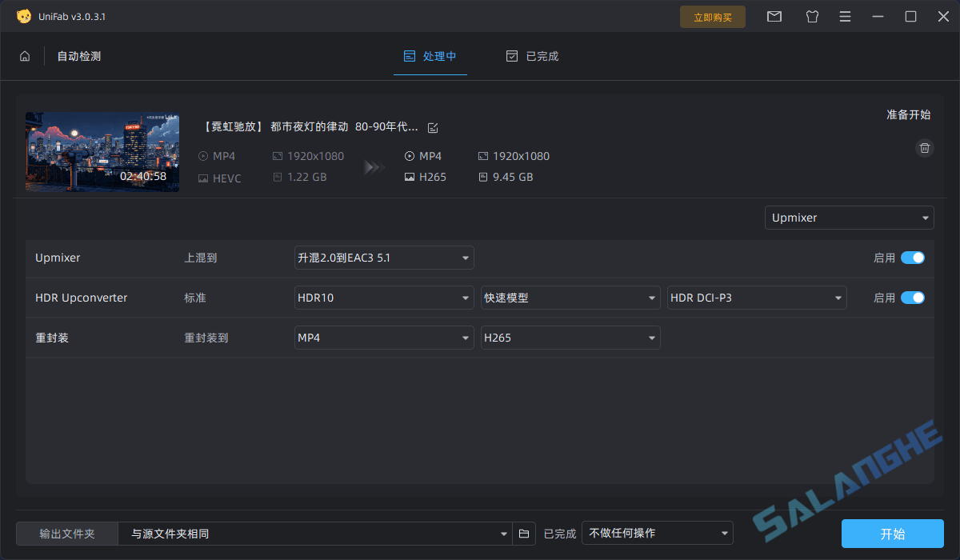Open the 升混2.0到EAC3 5.1 dropdown

pos(384,258)
